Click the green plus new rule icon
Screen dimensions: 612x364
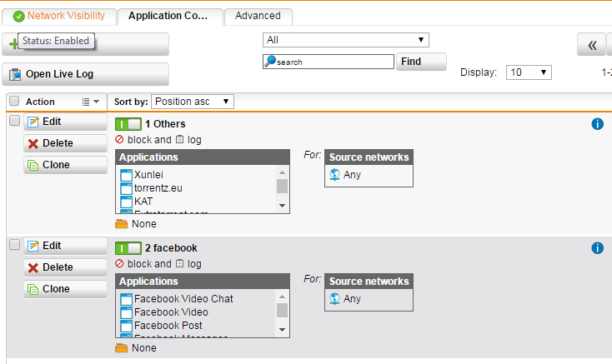[13, 43]
